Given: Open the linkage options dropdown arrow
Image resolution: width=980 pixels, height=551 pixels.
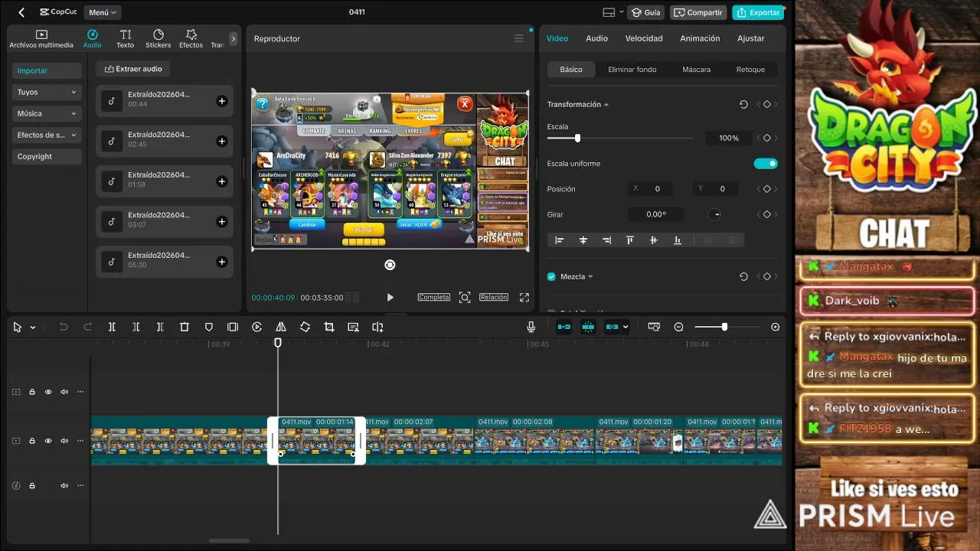Looking at the screenshot, I should click(x=626, y=327).
